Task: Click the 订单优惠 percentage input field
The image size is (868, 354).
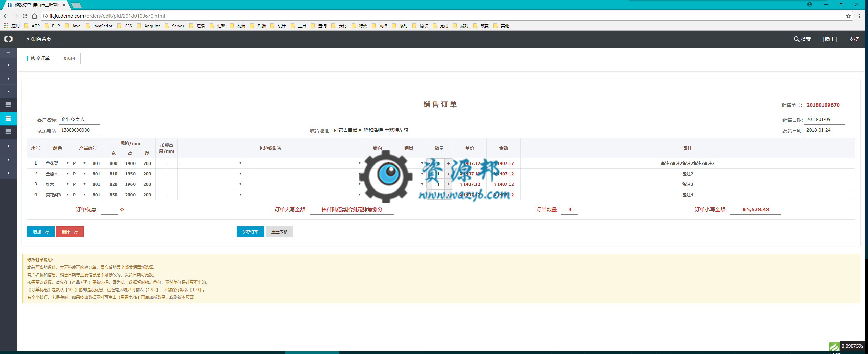Action: pos(110,210)
